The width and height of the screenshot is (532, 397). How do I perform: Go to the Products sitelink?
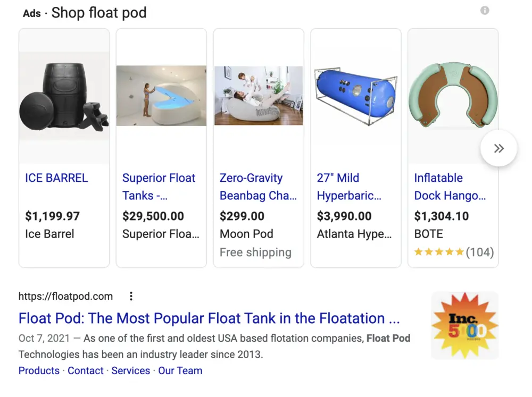pos(39,370)
